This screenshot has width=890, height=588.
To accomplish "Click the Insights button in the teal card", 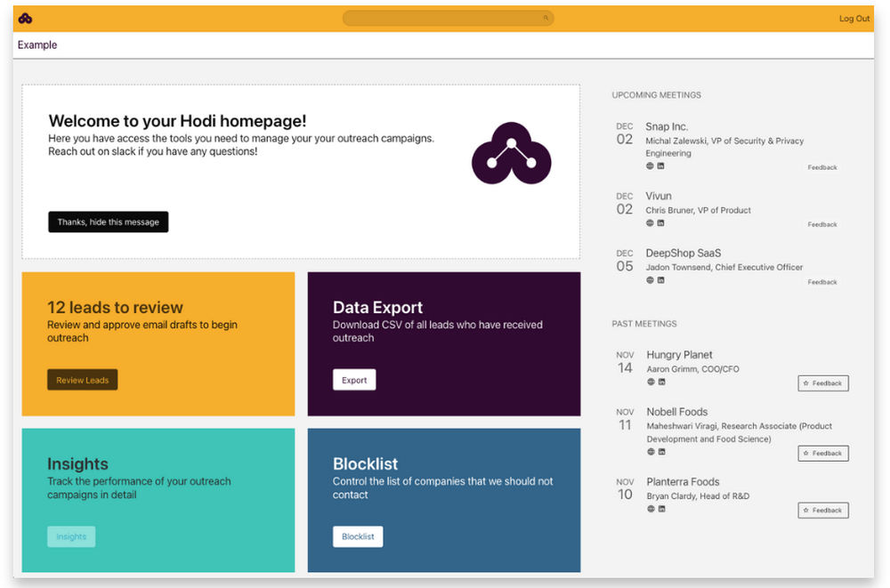I will coord(71,536).
